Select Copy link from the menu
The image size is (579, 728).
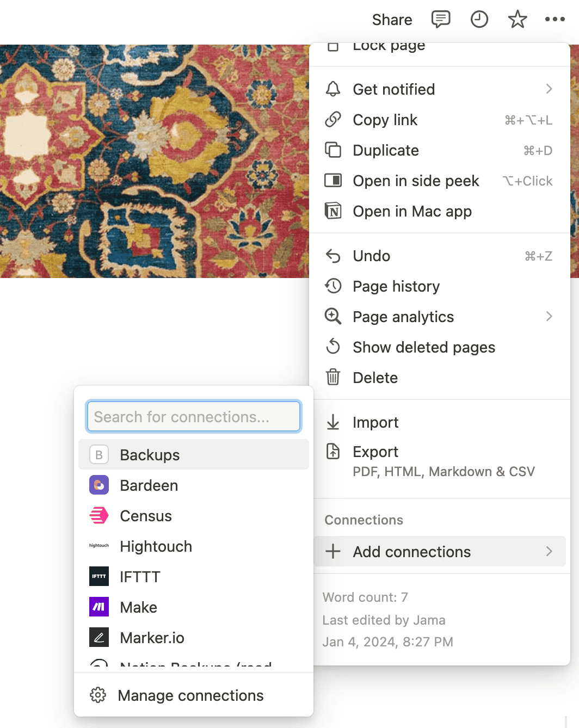tap(385, 120)
